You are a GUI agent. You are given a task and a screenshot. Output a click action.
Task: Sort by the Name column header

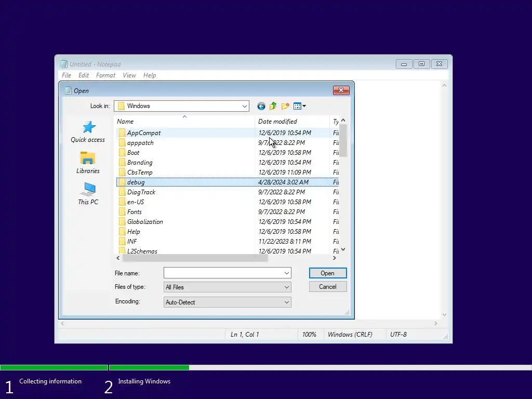pos(185,122)
